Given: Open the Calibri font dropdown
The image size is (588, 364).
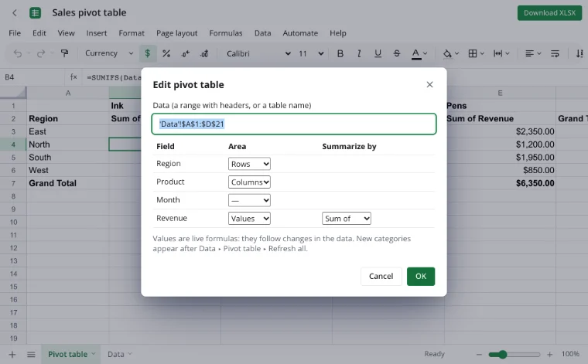Looking at the screenshot, I should 258,53.
